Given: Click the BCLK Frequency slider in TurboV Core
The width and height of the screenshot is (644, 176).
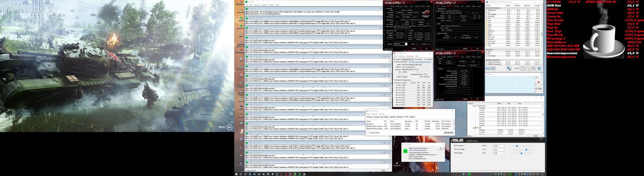Looking at the screenshot, I should pyautogui.click(x=524, y=146).
